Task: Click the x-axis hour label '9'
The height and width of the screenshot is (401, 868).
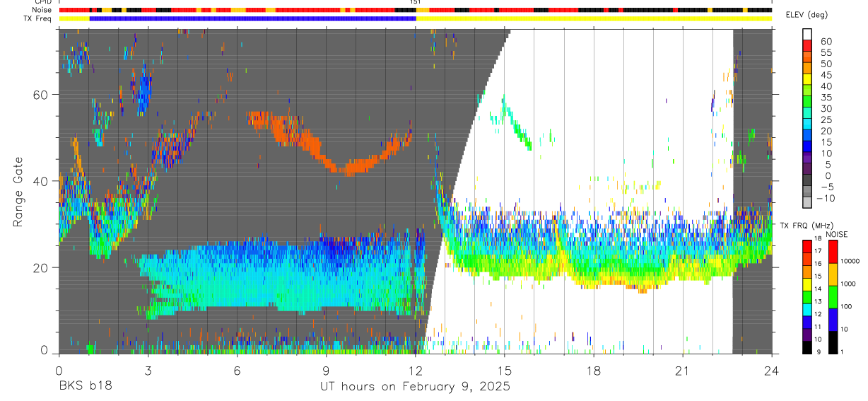Action: coord(326,370)
